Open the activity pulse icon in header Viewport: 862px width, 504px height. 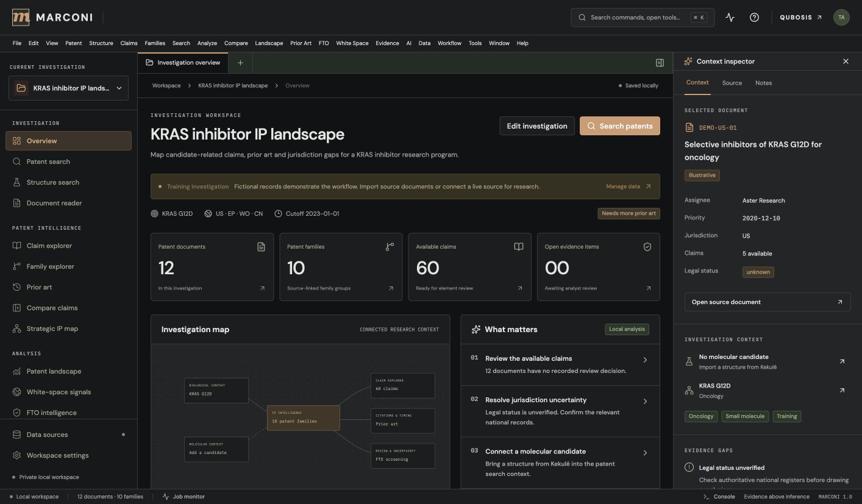(x=730, y=18)
